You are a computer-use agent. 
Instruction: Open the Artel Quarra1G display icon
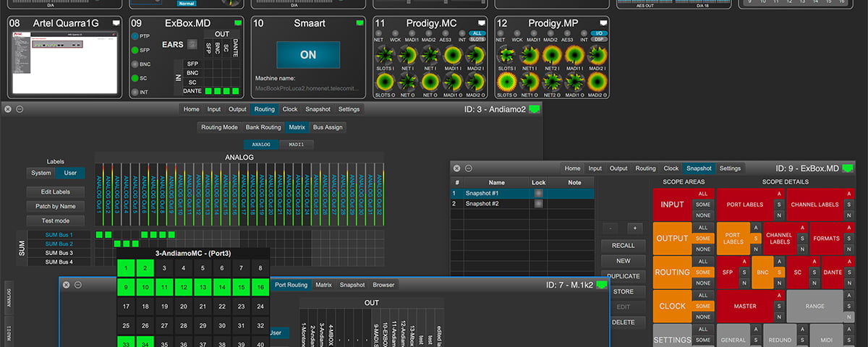tap(116, 23)
